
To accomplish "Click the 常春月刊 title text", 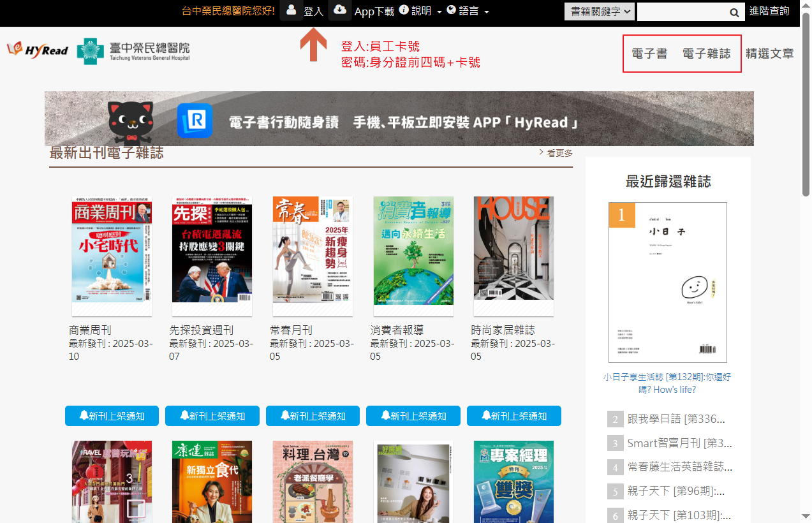I will [291, 330].
